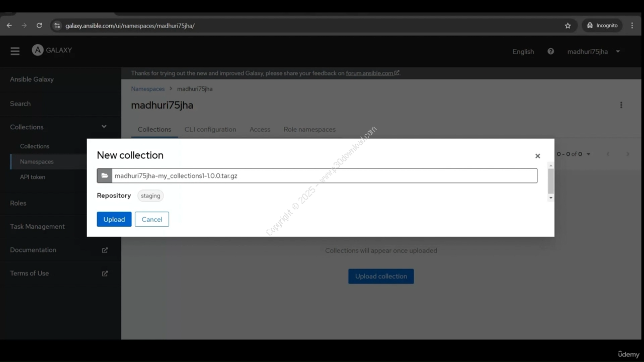Go to Ansible Galaxy sidebar item
644x362 pixels.
click(32, 79)
